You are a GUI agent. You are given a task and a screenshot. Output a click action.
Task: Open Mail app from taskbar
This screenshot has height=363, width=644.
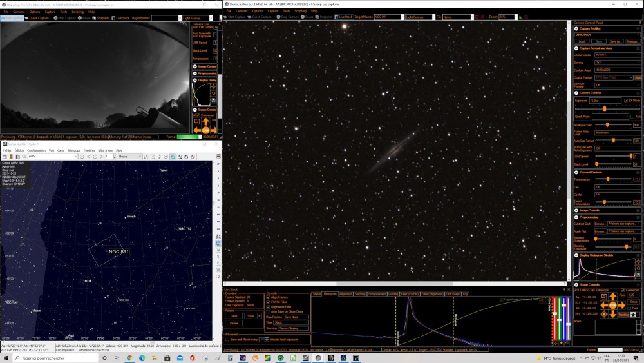click(180, 358)
